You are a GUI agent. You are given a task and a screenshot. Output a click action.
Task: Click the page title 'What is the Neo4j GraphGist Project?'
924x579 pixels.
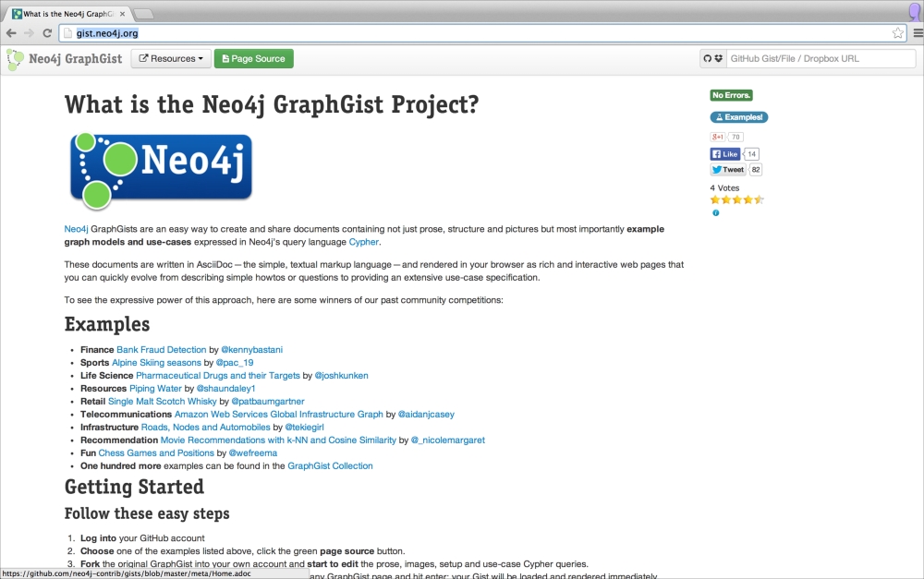coord(272,105)
